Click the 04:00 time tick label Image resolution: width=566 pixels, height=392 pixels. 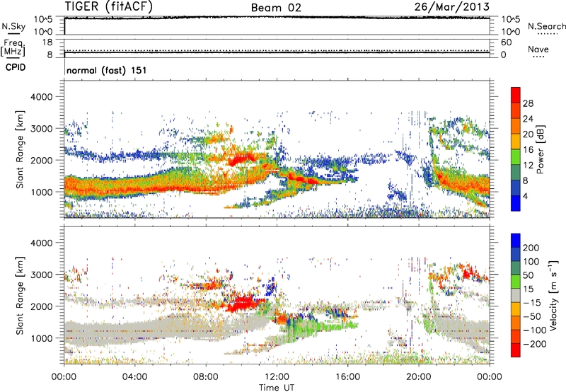point(135,377)
